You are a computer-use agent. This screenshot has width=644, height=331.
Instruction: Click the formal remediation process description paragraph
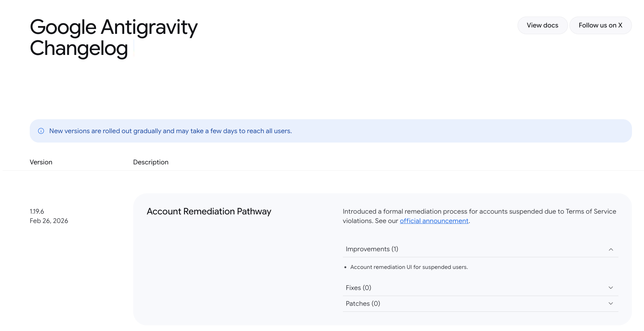479,212
